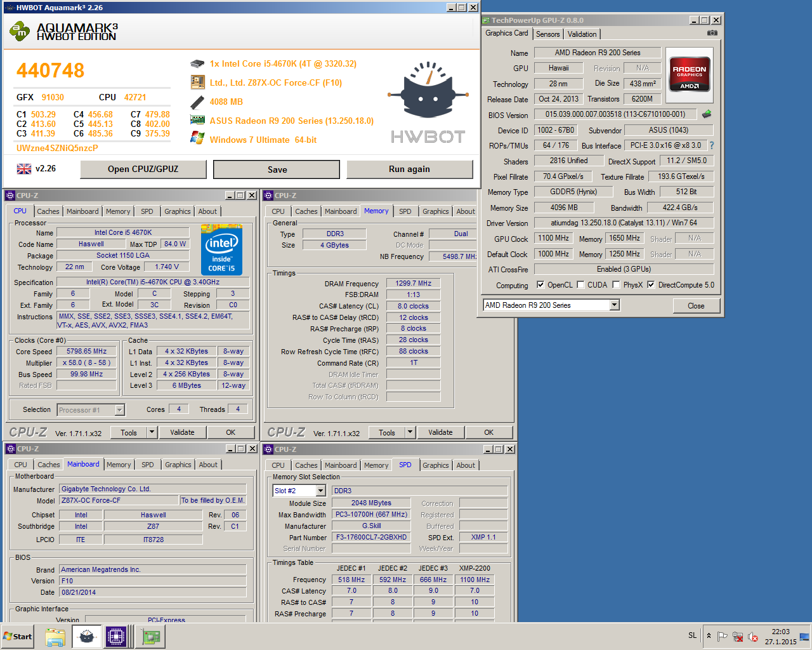Open Tools dropdown arrow in CPU-Z CPU-tab window
This screenshot has width=812, height=650.
click(152, 432)
